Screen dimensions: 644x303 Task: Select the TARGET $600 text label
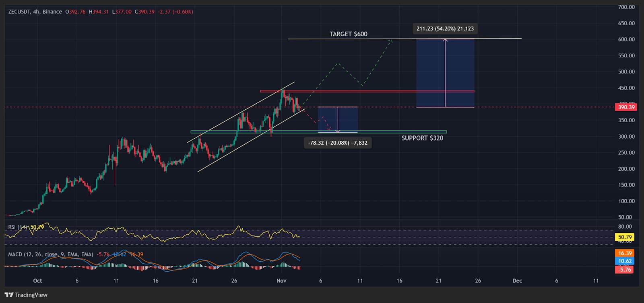348,34
